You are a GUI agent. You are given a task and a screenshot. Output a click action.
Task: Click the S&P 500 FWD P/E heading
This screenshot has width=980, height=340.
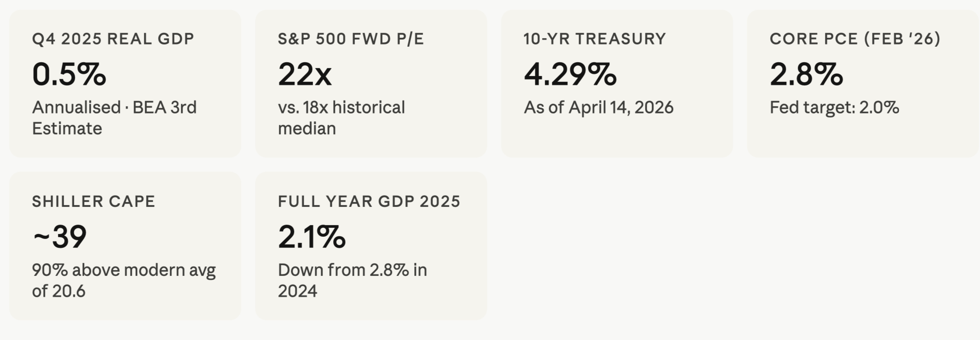[351, 39]
